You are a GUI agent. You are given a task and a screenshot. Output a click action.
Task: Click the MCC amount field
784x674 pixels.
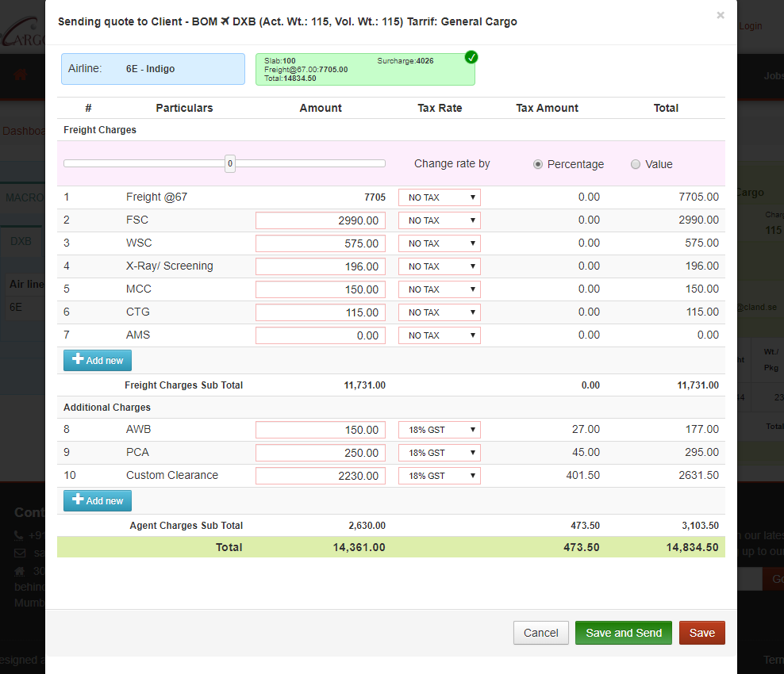(321, 289)
